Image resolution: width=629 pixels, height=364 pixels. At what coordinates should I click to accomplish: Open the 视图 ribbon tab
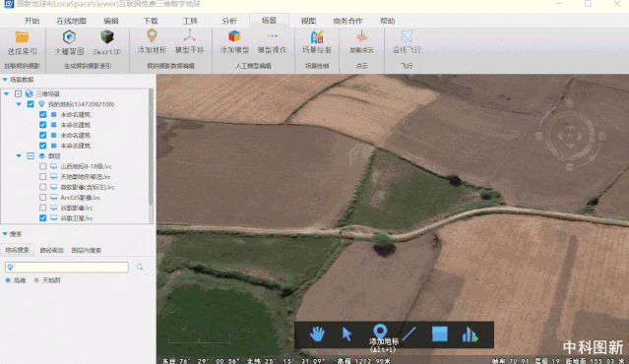pyautogui.click(x=308, y=21)
